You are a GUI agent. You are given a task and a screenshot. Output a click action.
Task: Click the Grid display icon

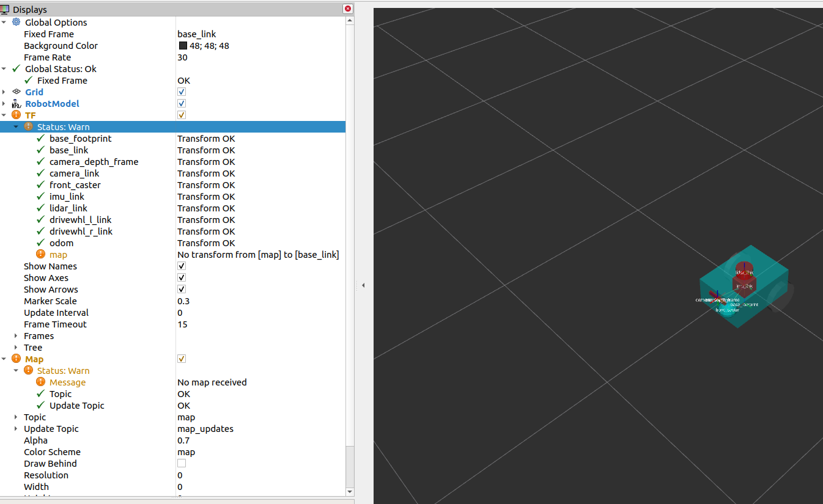(17, 92)
